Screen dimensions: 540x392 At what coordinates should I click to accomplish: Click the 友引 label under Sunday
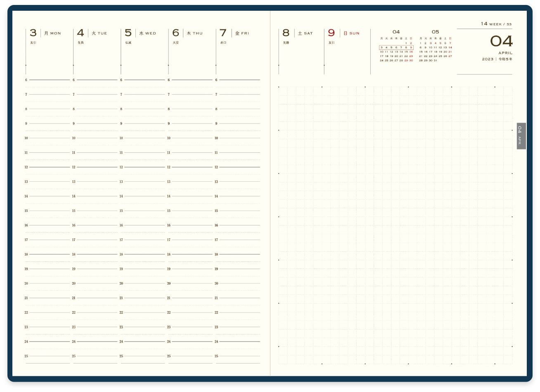coord(332,43)
